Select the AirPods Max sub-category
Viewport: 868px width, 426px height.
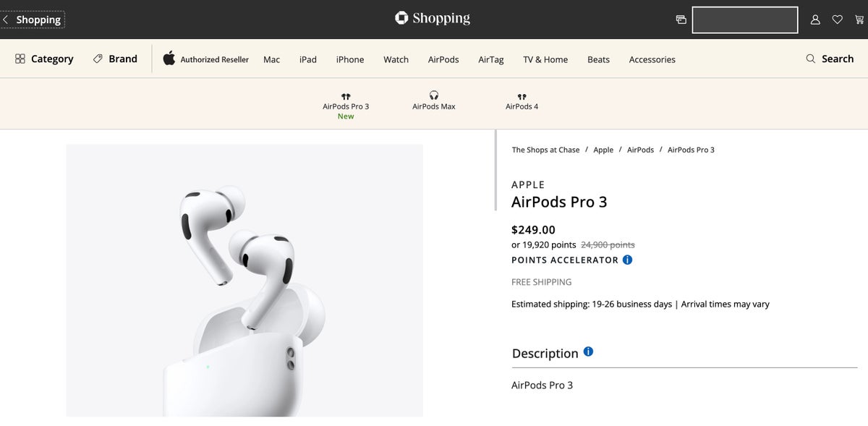434,101
